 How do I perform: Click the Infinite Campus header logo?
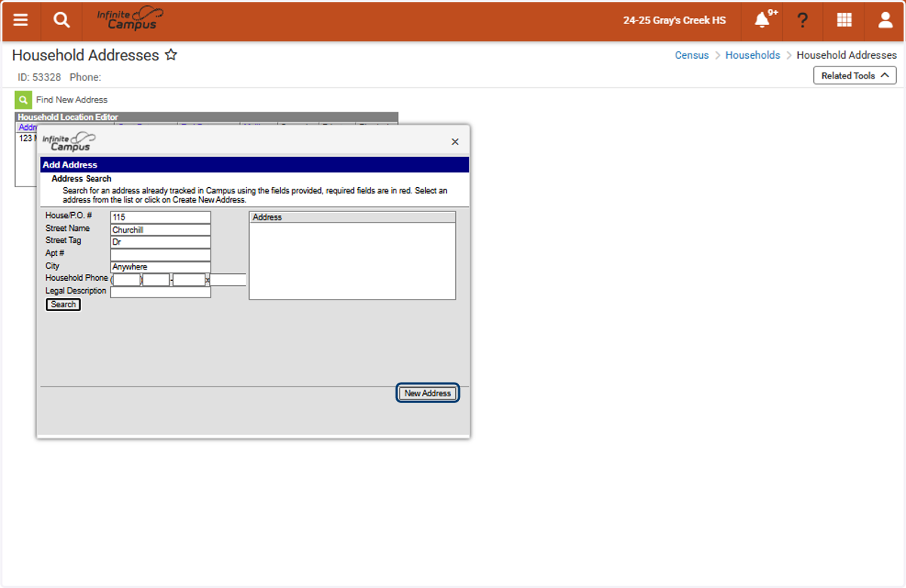coord(130,19)
